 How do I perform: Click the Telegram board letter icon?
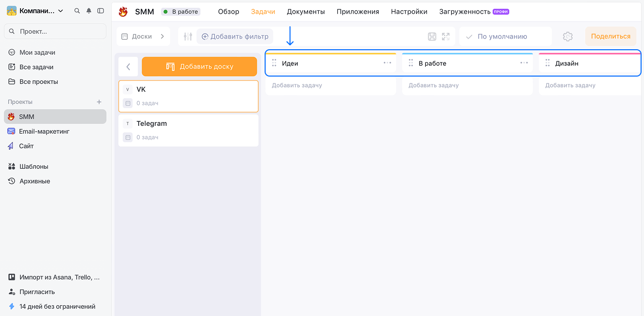(128, 124)
